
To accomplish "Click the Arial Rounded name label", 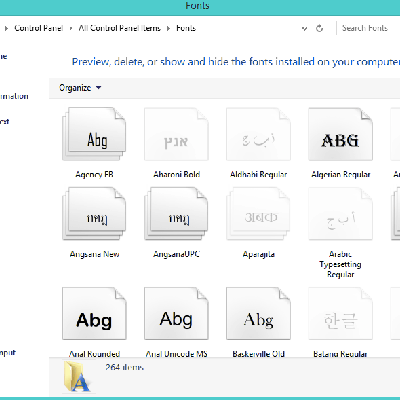I will pos(94,354).
